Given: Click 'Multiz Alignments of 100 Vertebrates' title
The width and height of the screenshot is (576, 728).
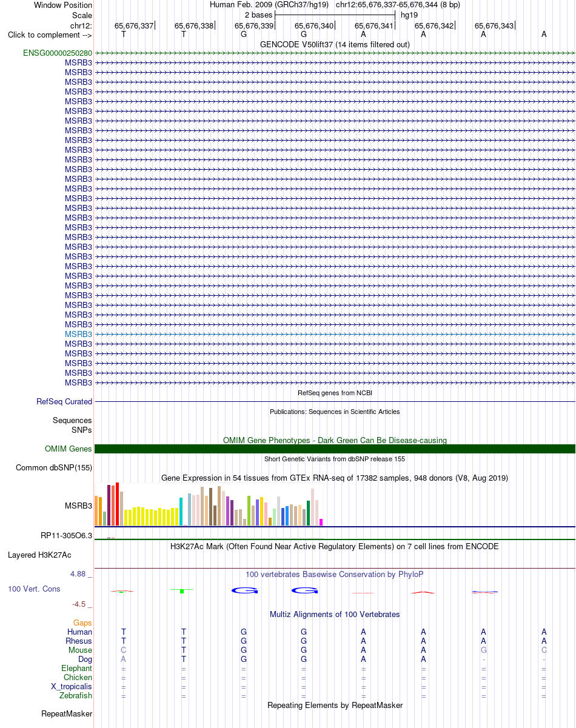Looking at the screenshot, I should tap(335, 614).
